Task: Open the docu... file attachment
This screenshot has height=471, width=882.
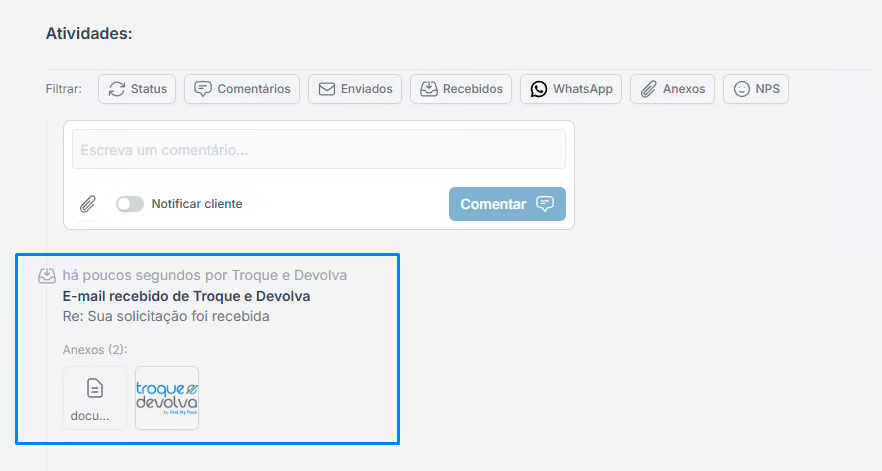Action: click(x=95, y=398)
